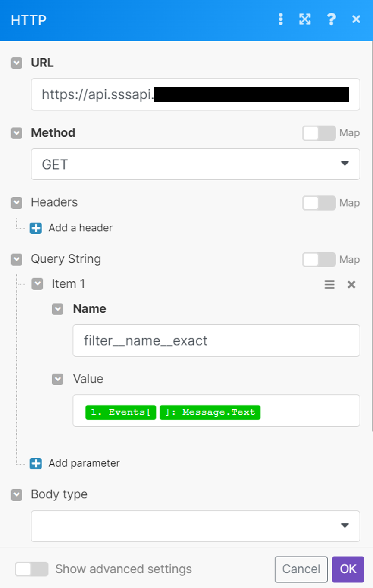
Task: Collapse the Query String section arrow
Action: (x=16, y=259)
